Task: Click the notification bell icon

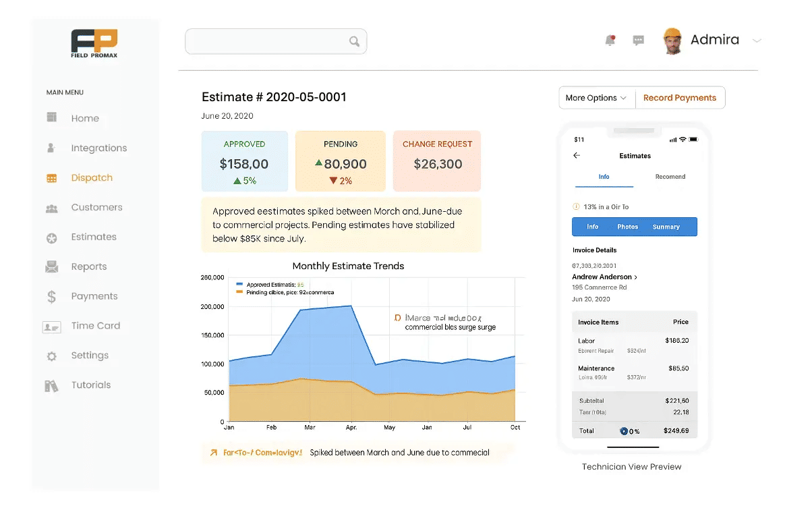Action: click(x=610, y=40)
